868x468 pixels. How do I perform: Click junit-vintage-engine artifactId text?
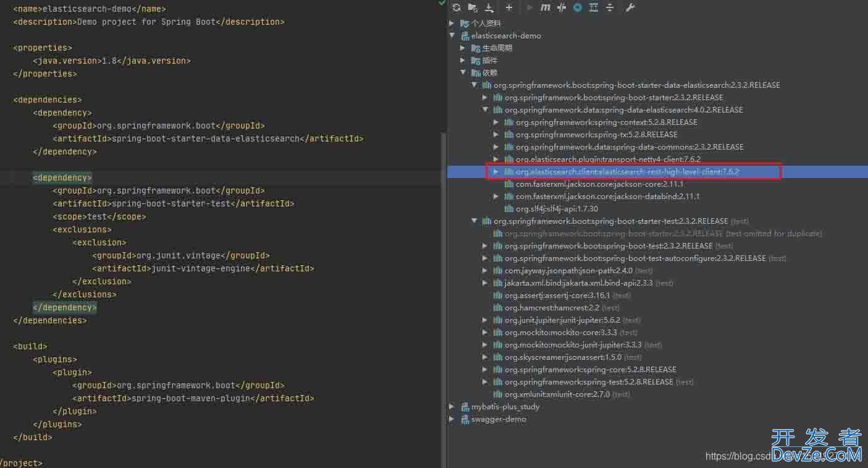(x=203, y=268)
